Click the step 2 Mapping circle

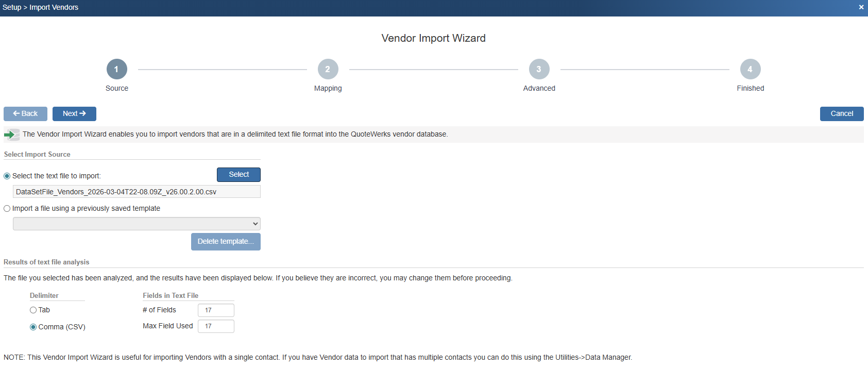[328, 69]
